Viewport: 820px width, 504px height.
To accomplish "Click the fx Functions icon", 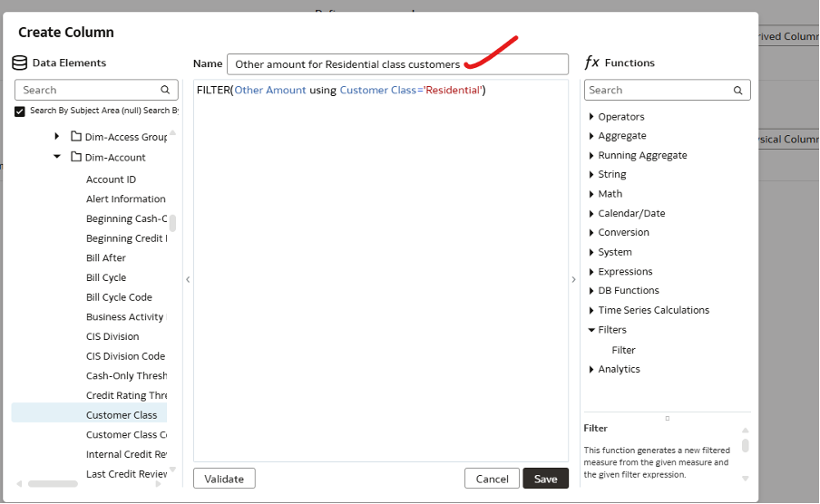I will (591, 63).
